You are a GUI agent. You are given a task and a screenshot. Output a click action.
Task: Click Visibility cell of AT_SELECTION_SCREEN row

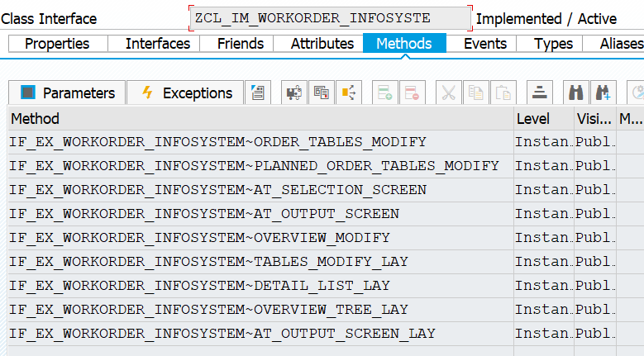[595, 190]
